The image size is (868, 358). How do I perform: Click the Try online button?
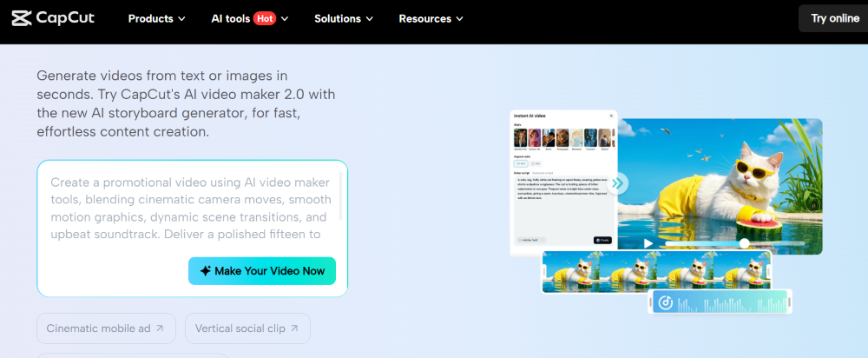[835, 18]
